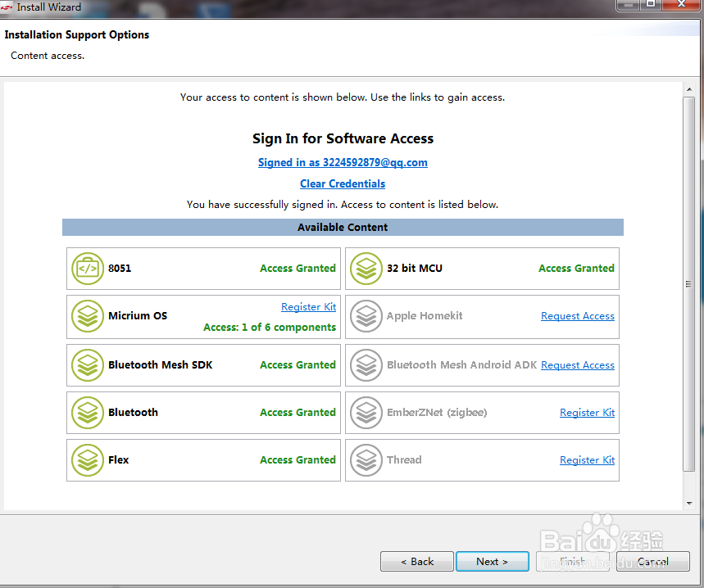
Task: Click Request Access for Apple Homekit
Action: 578,316
